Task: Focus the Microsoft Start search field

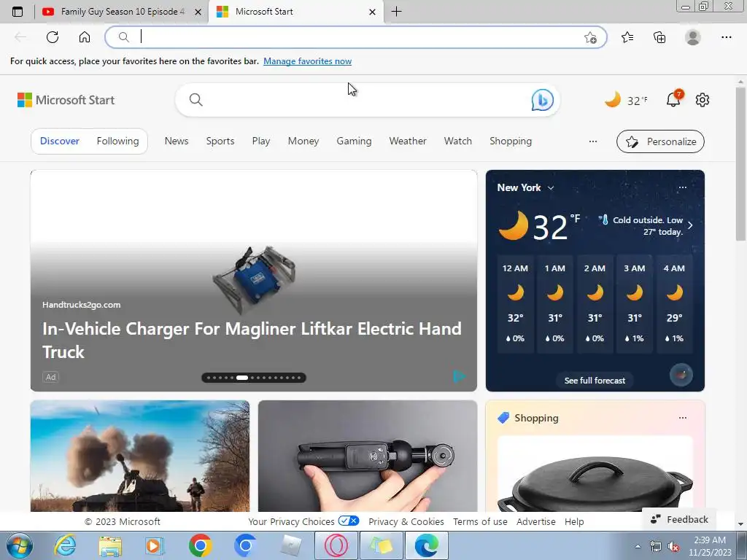Action: (x=367, y=99)
